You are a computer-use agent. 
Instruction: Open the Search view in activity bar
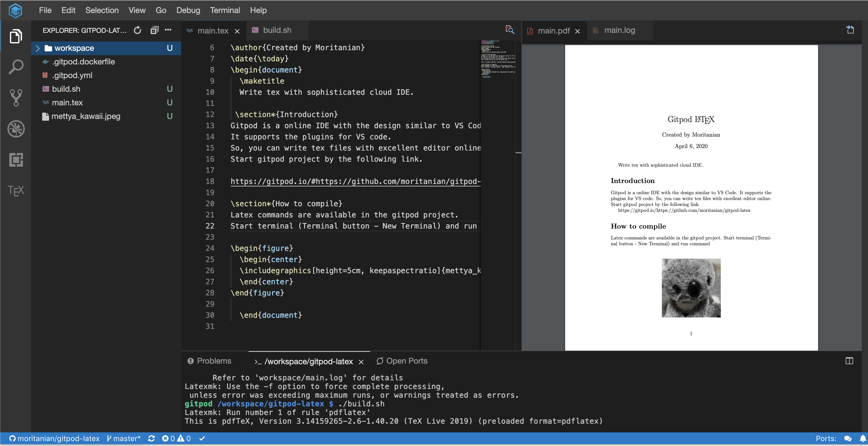click(x=16, y=67)
